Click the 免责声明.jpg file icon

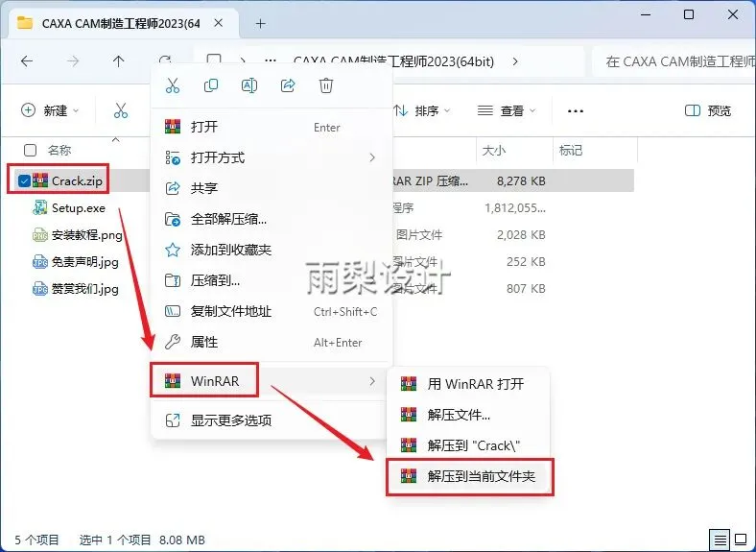(39, 262)
